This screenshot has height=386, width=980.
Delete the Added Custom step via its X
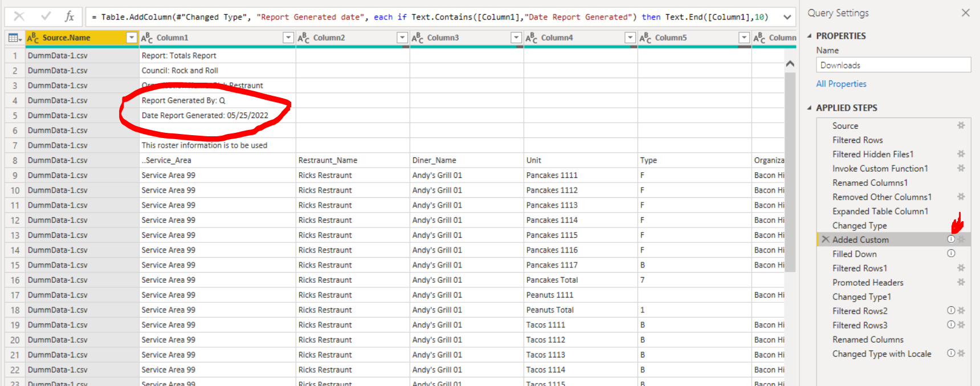825,239
